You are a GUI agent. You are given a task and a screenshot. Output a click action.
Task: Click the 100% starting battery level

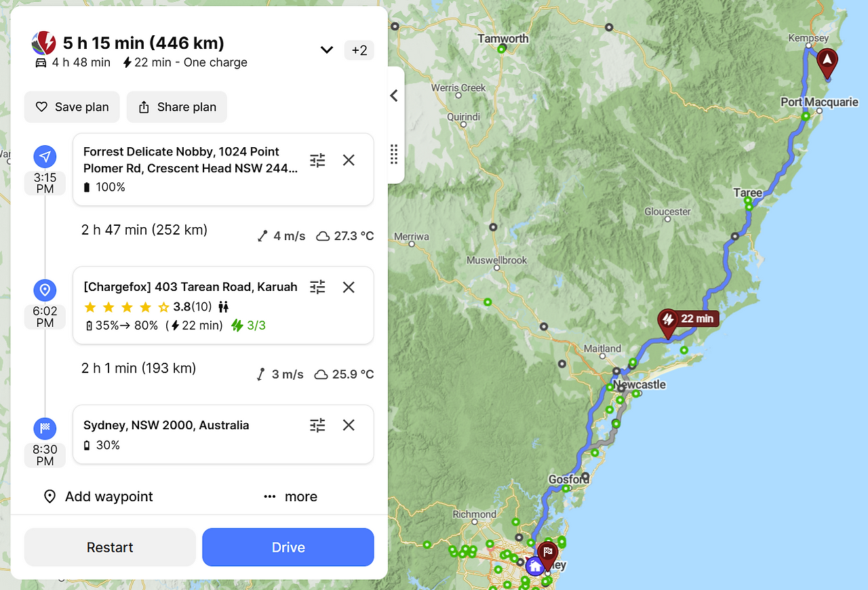104,187
